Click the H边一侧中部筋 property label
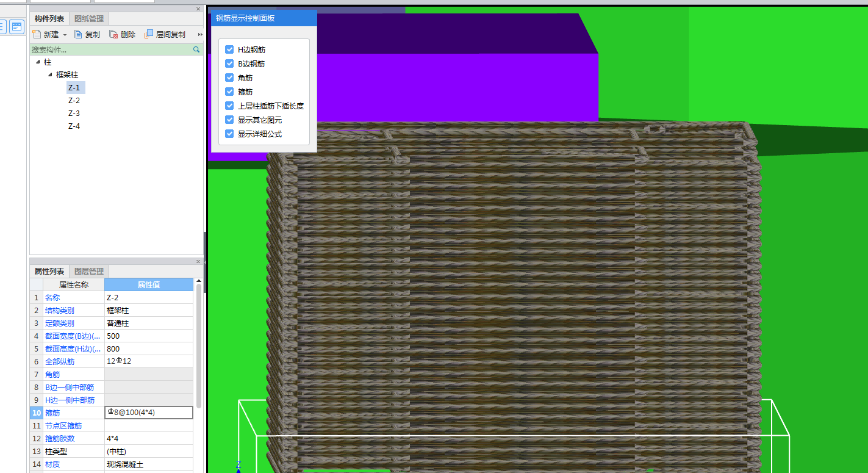868x473 pixels. pyautogui.click(x=70, y=400)
